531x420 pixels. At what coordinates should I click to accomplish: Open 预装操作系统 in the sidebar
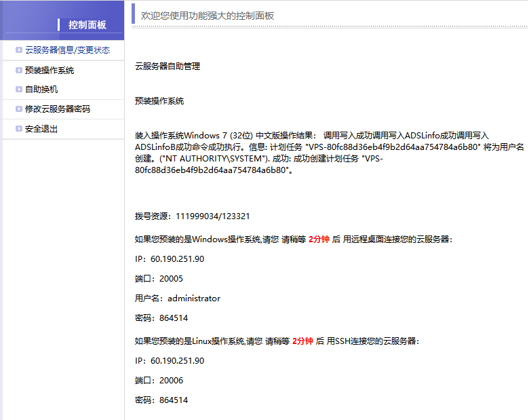50,70
